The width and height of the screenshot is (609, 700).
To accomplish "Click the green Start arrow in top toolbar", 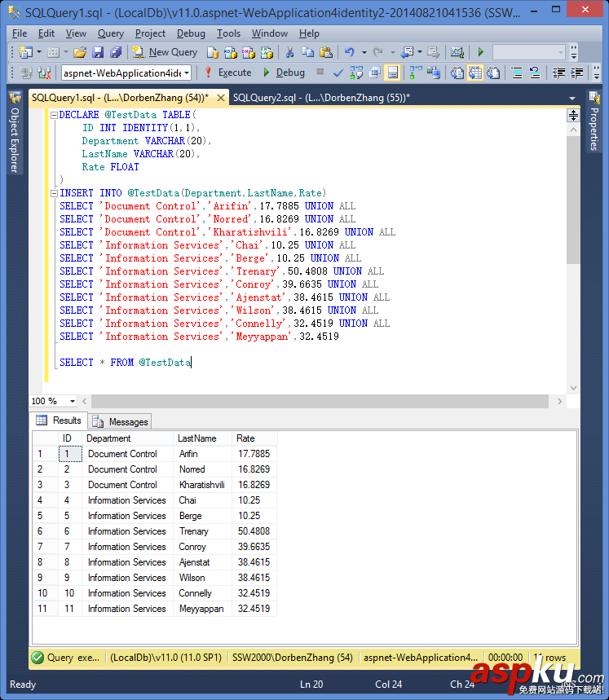I will coord(481,52).
